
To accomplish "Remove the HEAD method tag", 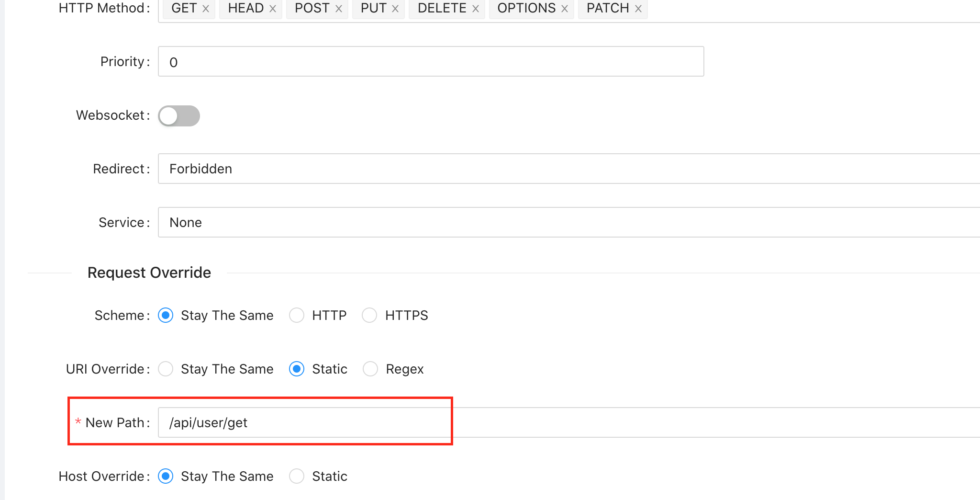I will 273,8.
